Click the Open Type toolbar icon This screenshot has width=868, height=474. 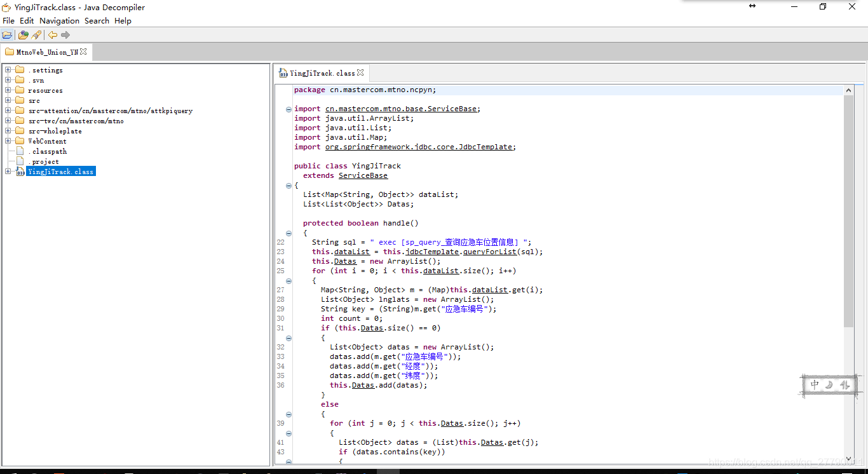click(x=24, y=35)
